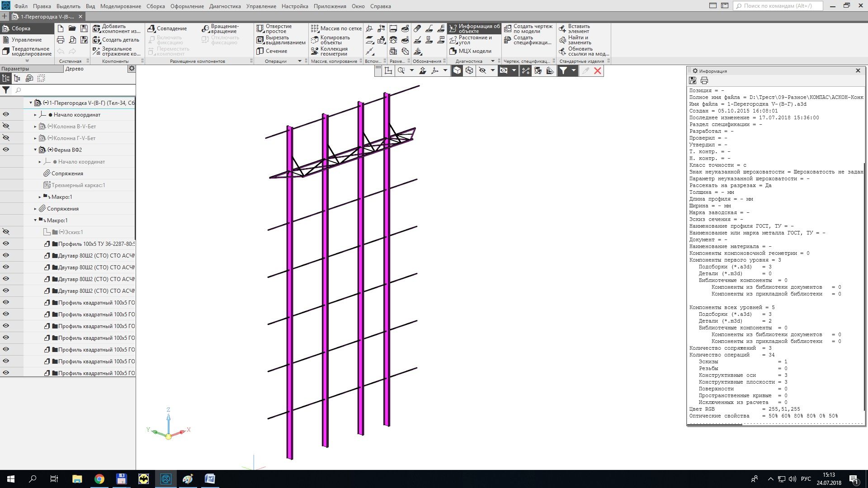Click 'Массив по сетке' array tool
The image size is (868, 488).
[x=336, y=28]
